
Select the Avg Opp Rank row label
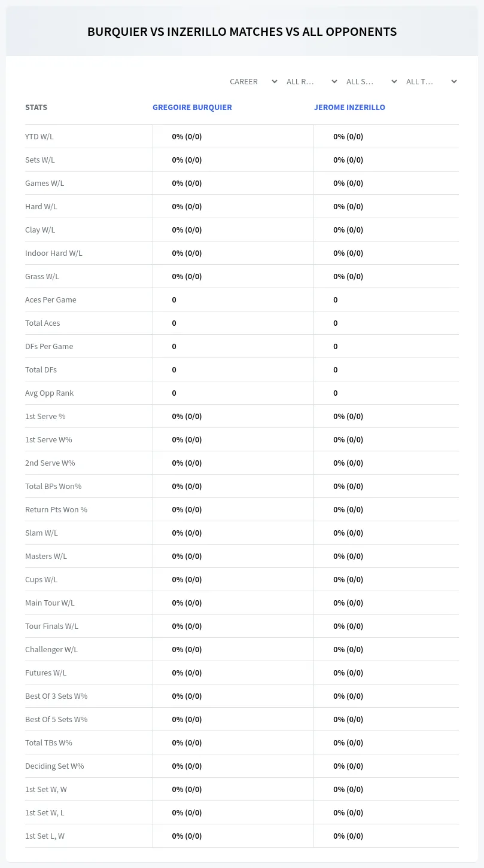coord(50,393)
